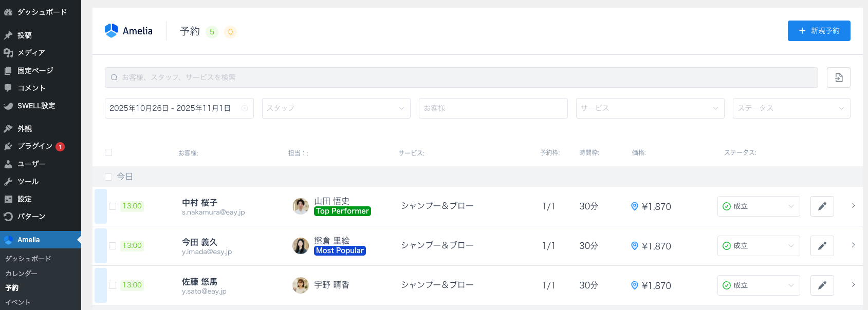Focus the customer, staff, service search field
868x310 pixels.
tap(461, 77)
